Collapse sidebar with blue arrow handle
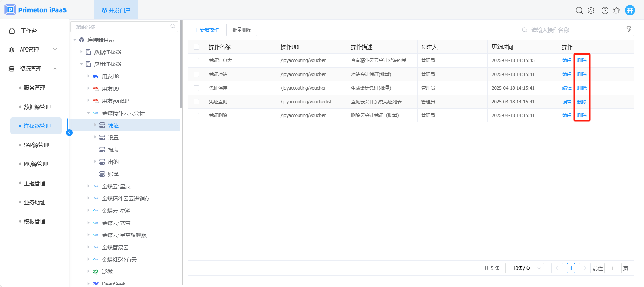Viewport: 644px width, 287px height. pyautogui.click(x=69, y=132)
